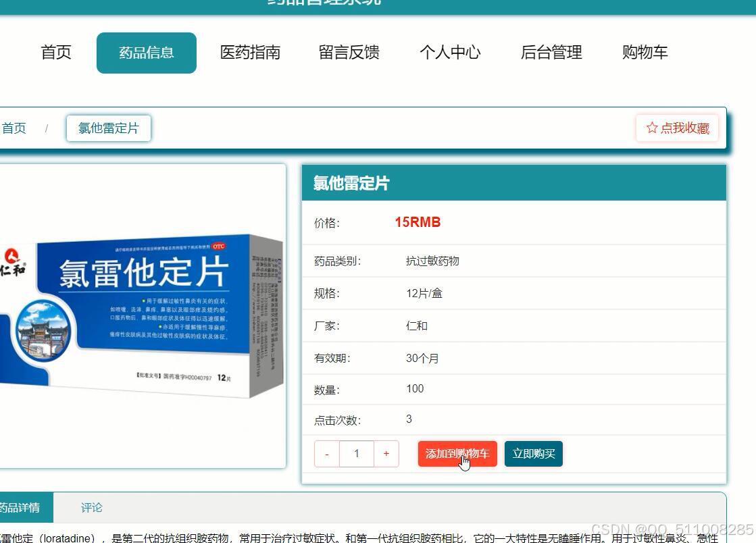The width and height of the screenshot is (756, 543).
Task: Click the 100 quantity value
Action: click(415, 389)
